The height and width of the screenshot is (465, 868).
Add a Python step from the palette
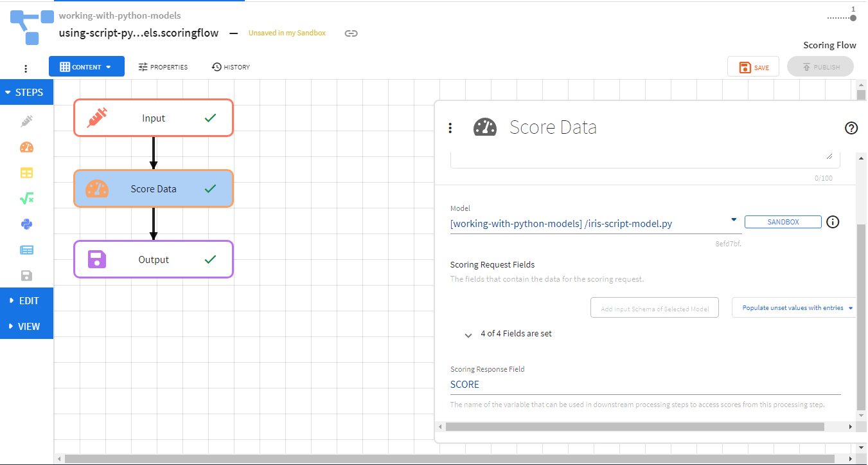coord(26,224)
